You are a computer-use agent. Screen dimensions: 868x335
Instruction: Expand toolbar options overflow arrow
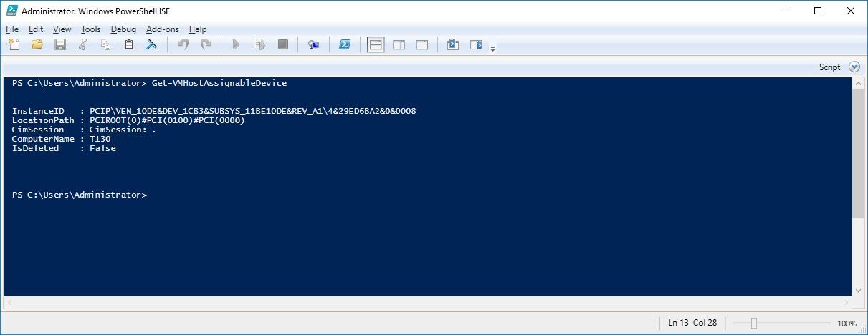click(492, 49)
